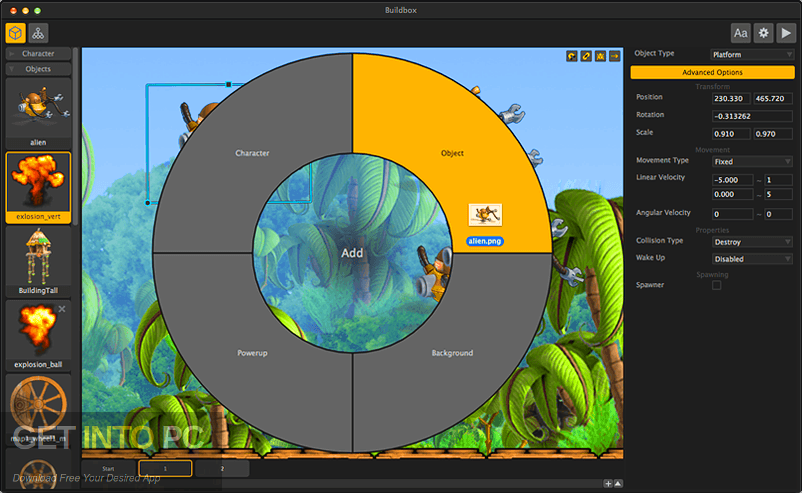Switch to the Start scene tab
This screenshot has height=493, width=802.
click(108, 468)
